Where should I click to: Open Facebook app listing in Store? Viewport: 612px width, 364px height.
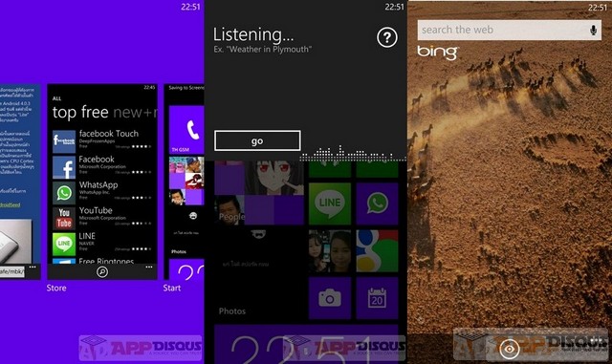(x=102, y=167)
